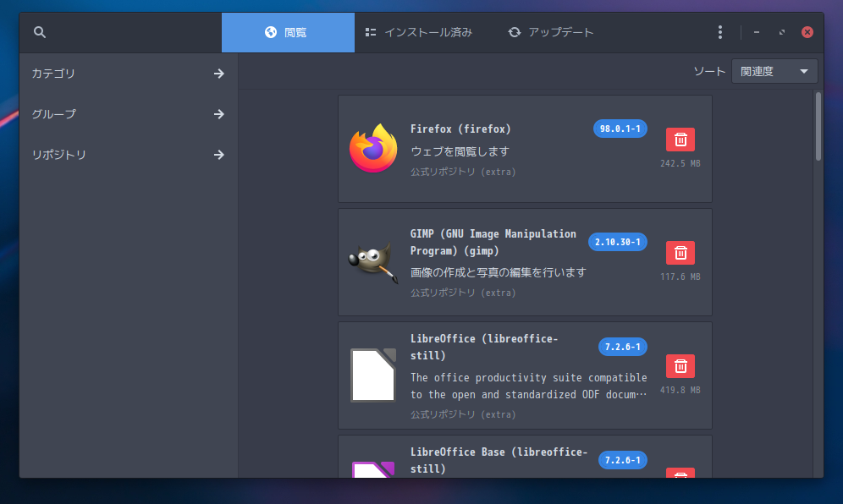The image size is (843, 504).
Task: Click the Firefox application logo
Action: pyautogui.click(x=373, y=148)
